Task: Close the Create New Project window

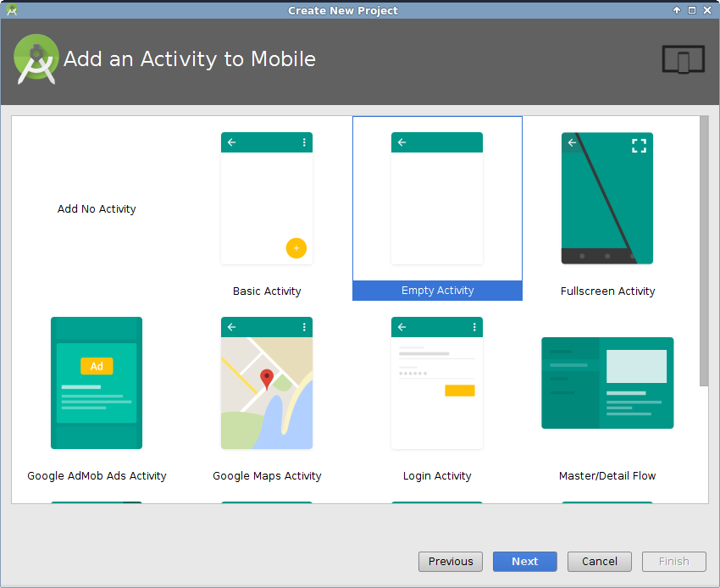Action: (707, 10)
